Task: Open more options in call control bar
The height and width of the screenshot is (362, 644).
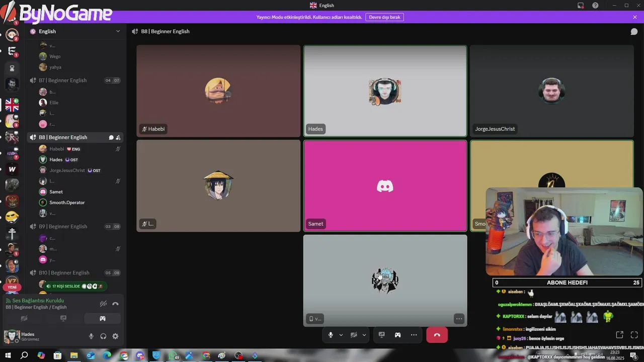Action: (414, 335)
